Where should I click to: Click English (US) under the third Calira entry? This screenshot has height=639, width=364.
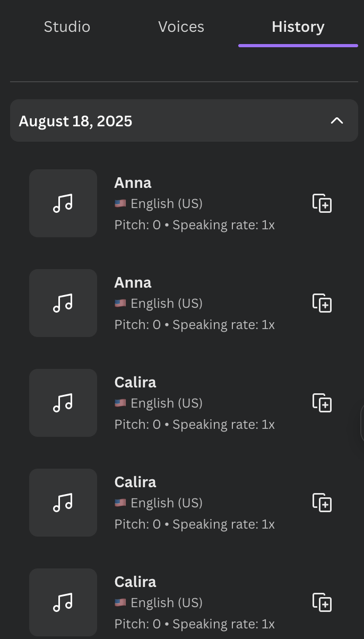pyautogui.click(x=166, y=603)
